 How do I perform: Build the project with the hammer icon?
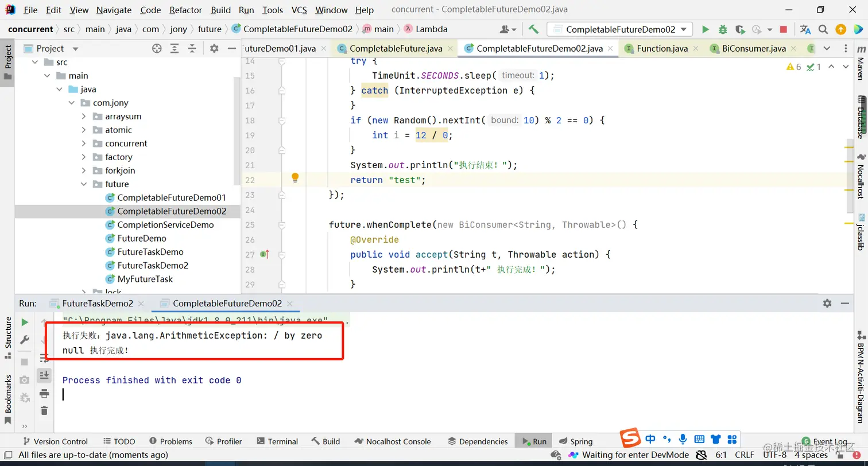click(533, 29)
